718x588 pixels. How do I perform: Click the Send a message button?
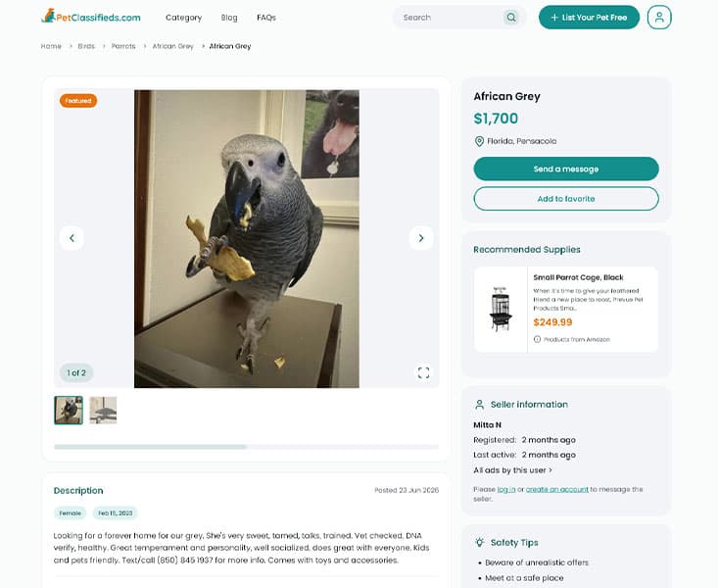pos(566,169)
